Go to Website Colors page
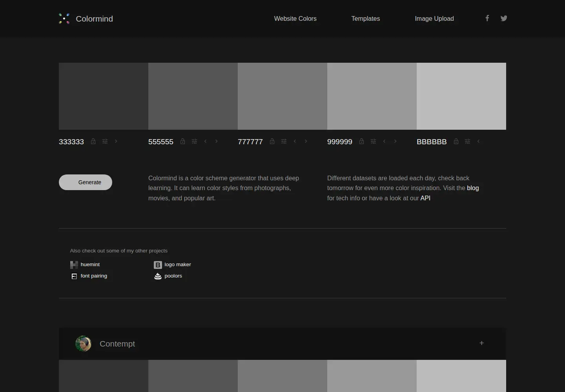This screenshot has width=565, height=392. (x=295, y=18)
